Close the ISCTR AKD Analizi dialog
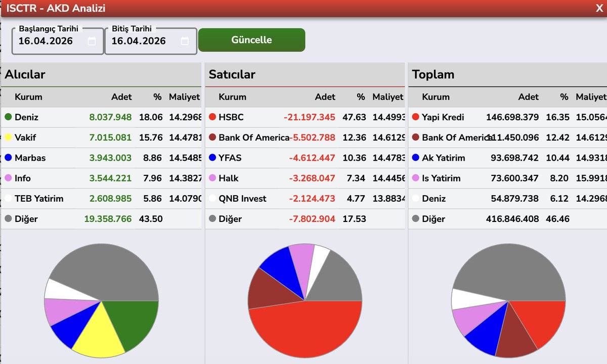The height and width of the screenshot is (364, 607). pos(599,8)
